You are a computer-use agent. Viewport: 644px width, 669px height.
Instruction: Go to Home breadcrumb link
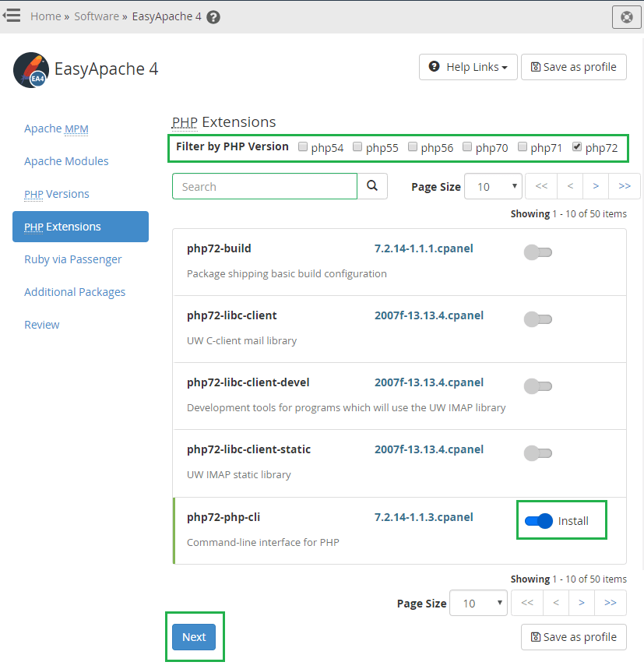(46, 16)
